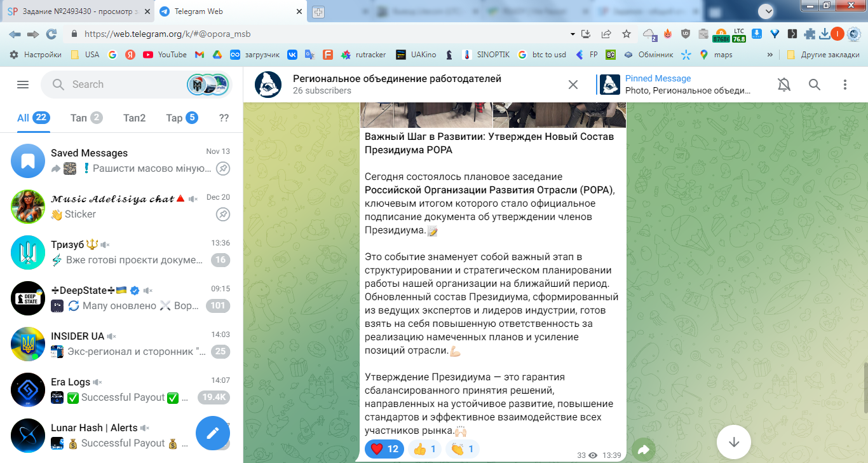Click the install app icon in address bar
This screenshot has height=463, width=868.
coord(587,34)
